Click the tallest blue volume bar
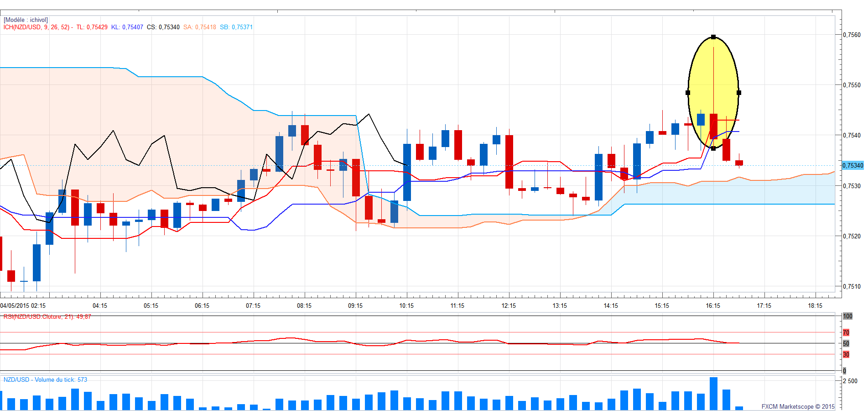This screenshot has height=411, width=868. click(x=713, y=393)
